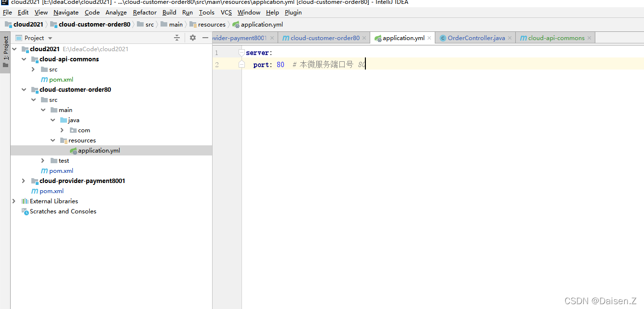Viewport: 644px width, 309px height.
Task: Open the Run menu
Action: click(188, 13)
